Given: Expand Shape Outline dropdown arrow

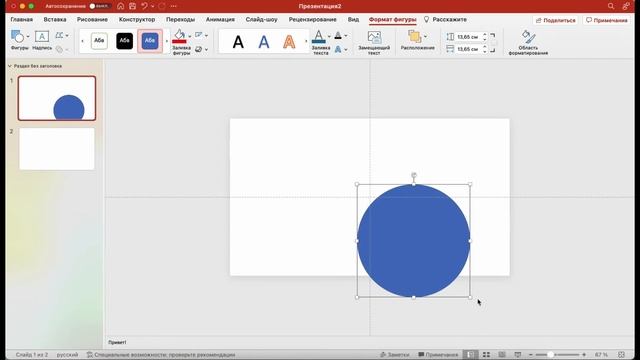Looking at the screenshot, I should coord(206,36).
